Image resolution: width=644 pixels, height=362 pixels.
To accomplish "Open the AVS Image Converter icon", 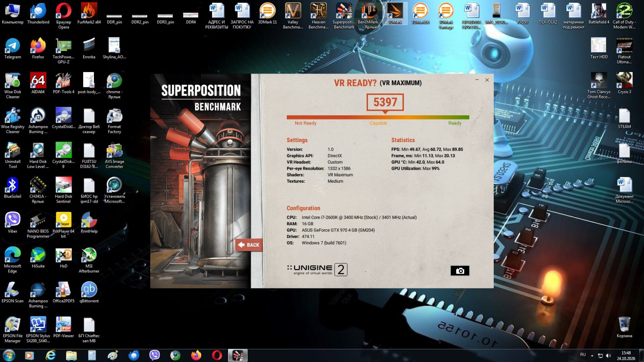I will coord(114,156).
